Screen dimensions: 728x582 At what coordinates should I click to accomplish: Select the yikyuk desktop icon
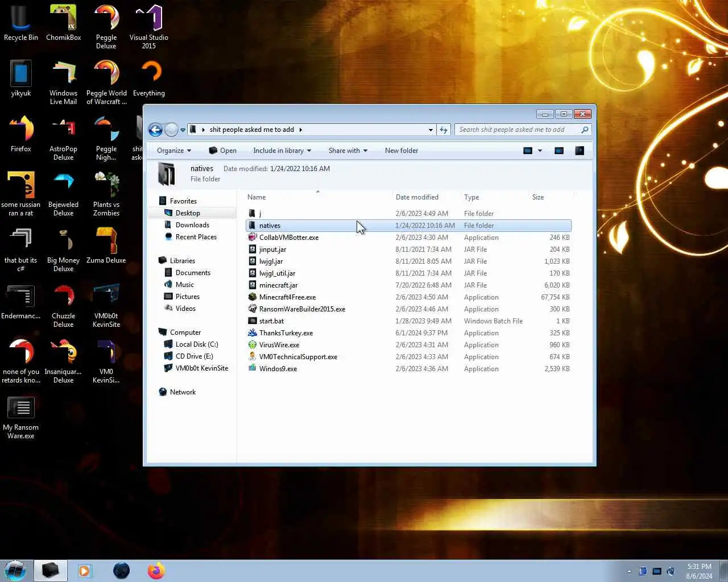click(21, 79)
